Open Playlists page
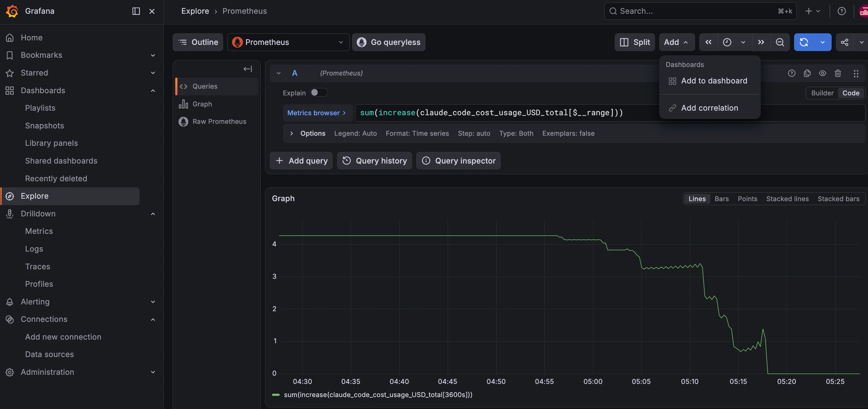 pyautogui.click(x=40, y=108)
